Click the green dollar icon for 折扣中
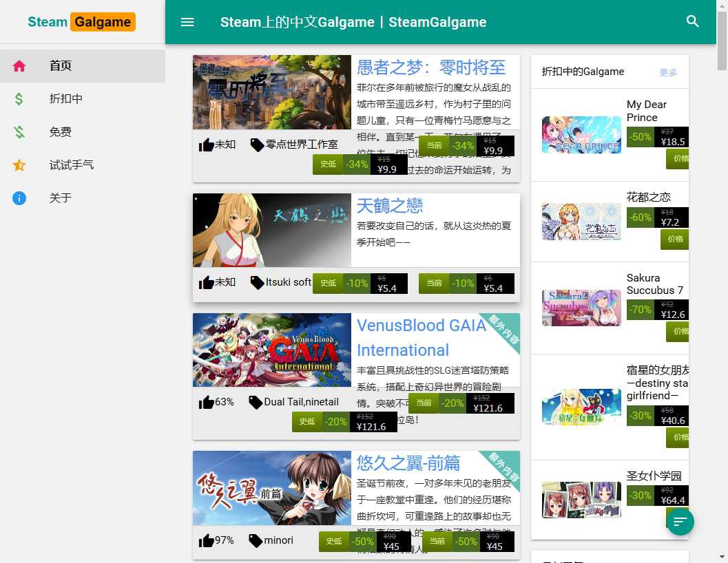728x563 pixels. 19,99
